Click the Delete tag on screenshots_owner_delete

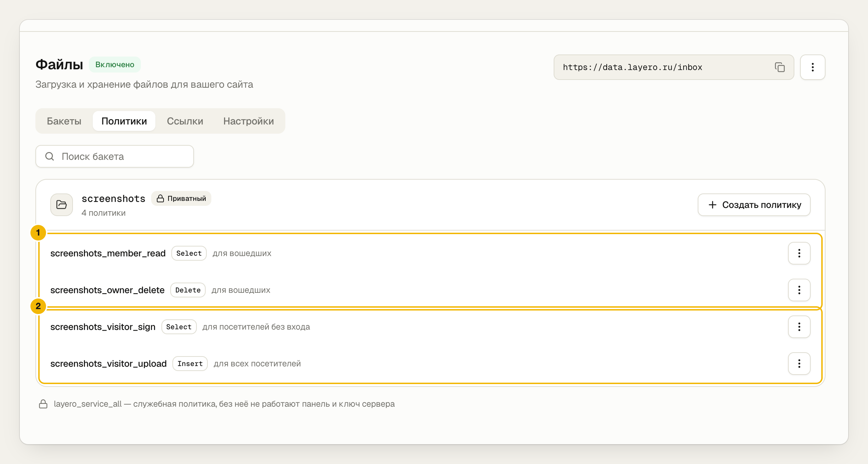point(188,290)
